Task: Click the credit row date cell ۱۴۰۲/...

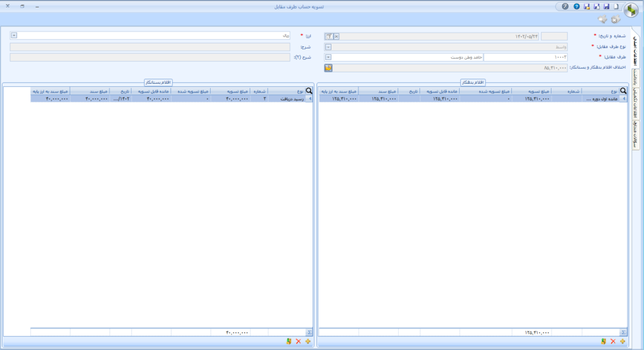Action: coord(120,99)
